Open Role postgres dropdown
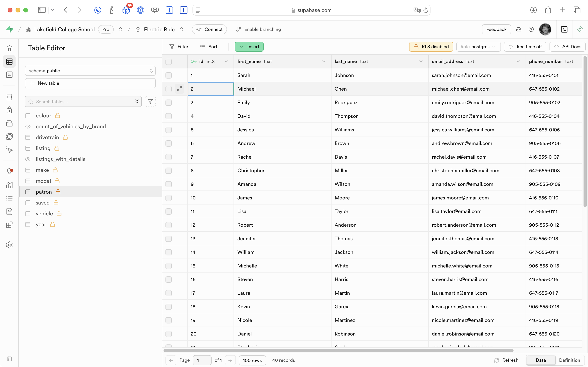 pos(478,47)
